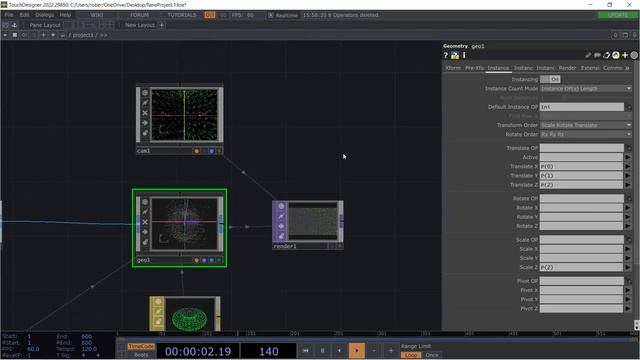640x360 pixels.
Task: Click the minus button in transport bar
Action: 373,351
